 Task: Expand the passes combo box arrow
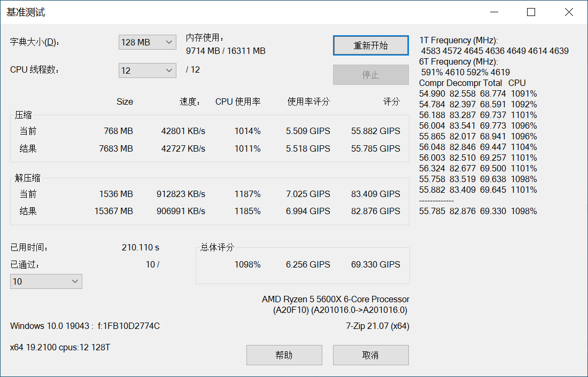75,281
